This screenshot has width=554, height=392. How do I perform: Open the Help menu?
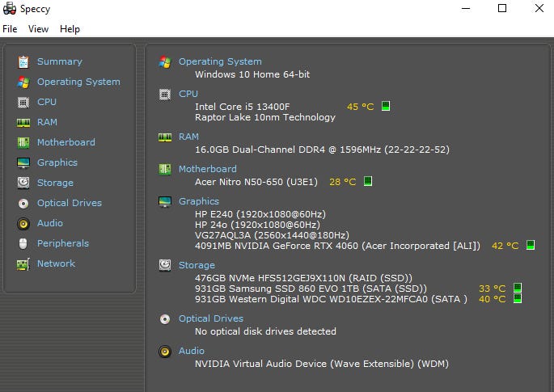tap(70, 29)
